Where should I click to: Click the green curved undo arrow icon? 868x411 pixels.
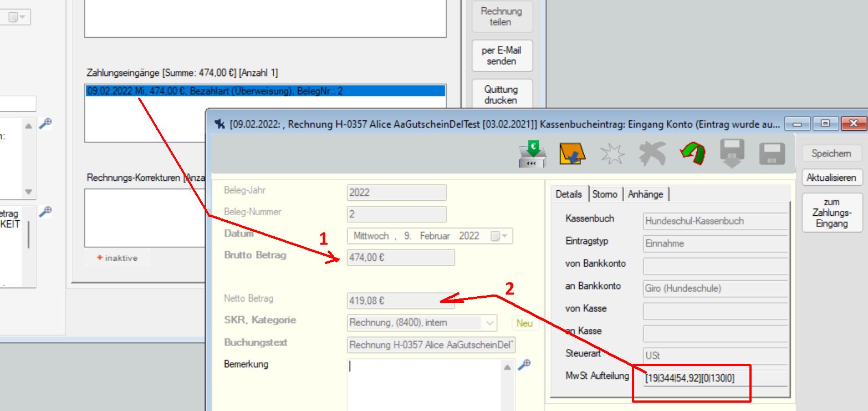click(x=693, y=153)
